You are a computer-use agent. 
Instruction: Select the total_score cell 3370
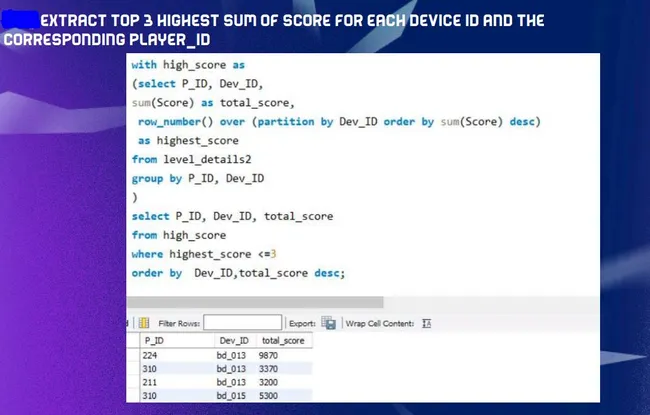[x=284, y=369]
